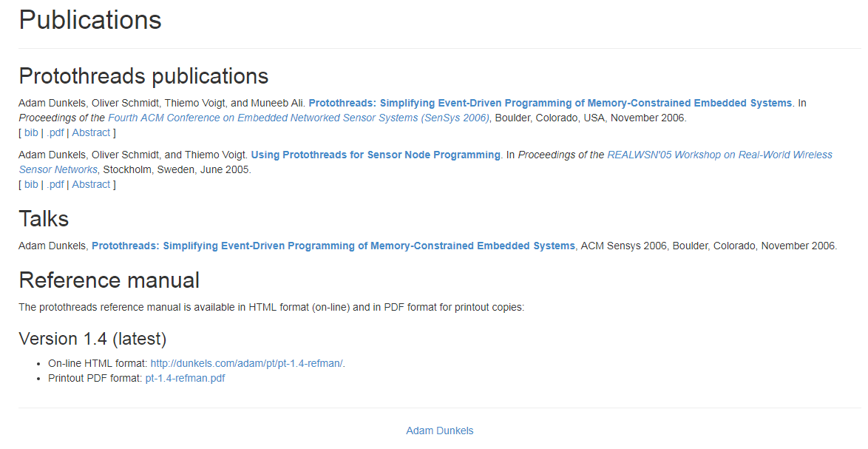Open bib entry for the SenSys 2006 paper
Image resolution: width=868 pixels, height=449 pixels.
coord(31,132)
